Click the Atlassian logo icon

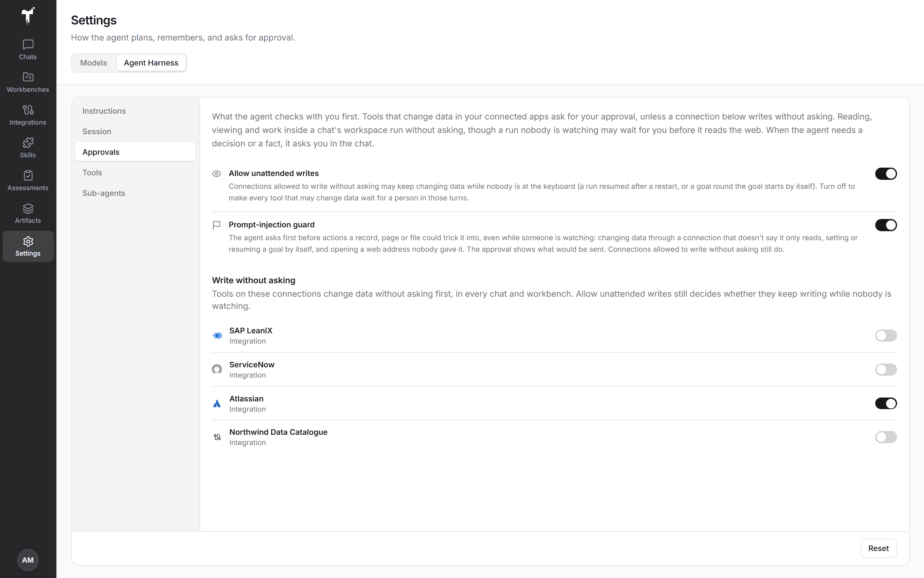(x=217, y=403)
